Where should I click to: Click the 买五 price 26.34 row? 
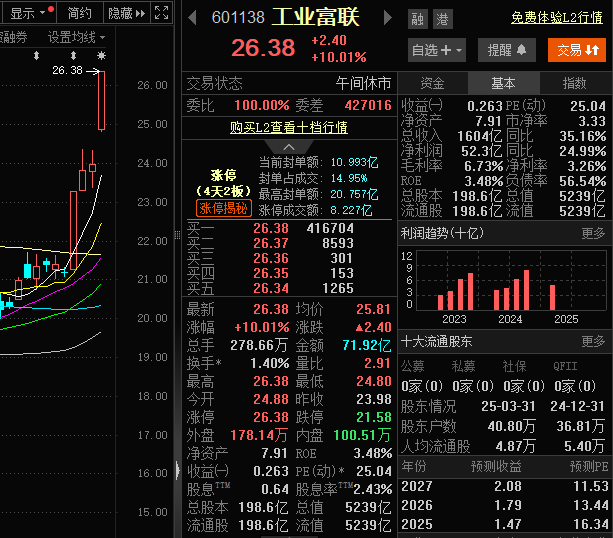[x=289, y=288]
